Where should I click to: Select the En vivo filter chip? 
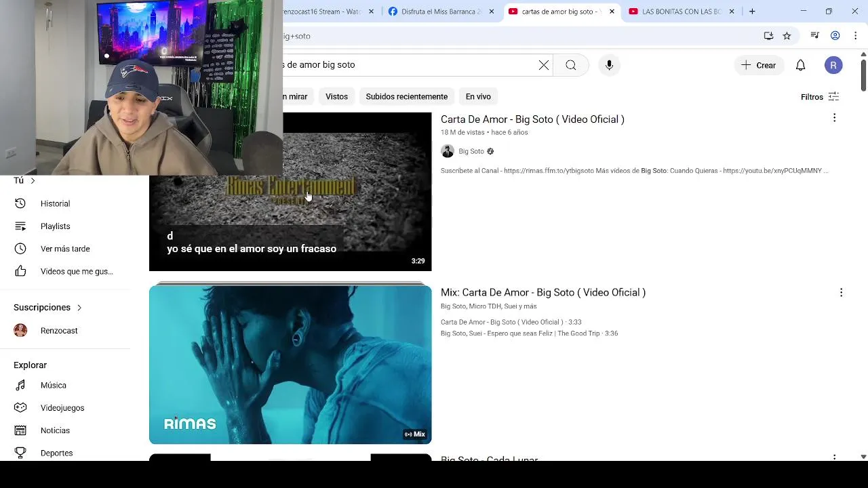pos(478,96)
